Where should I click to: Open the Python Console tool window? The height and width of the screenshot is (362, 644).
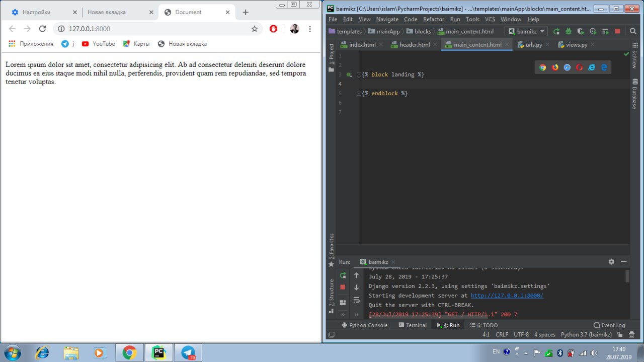tap(364, 325)
